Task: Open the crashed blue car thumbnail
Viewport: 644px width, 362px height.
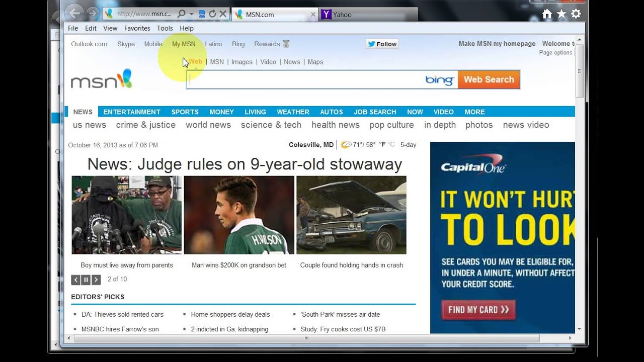Action: (x=351, y=215)
